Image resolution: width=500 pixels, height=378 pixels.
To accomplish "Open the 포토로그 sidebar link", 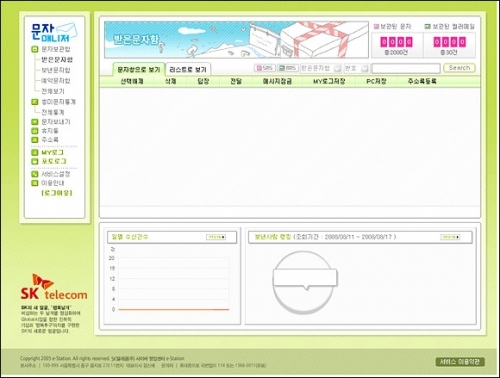I will point(54,161).
